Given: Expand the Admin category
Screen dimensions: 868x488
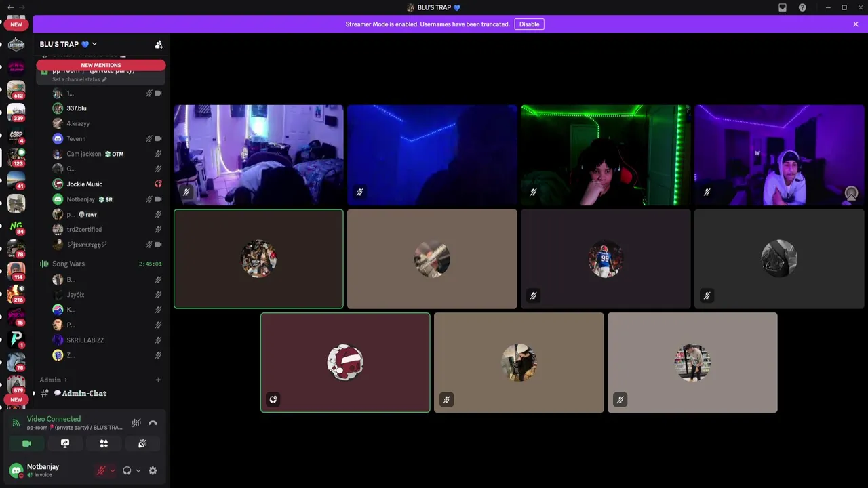Looking at the screenshot, I should point(54,380).
